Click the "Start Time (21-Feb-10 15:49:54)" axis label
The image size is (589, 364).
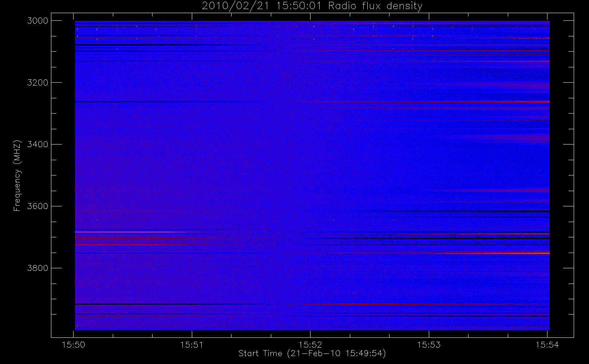pyautogui.click(x=312, y=353)
